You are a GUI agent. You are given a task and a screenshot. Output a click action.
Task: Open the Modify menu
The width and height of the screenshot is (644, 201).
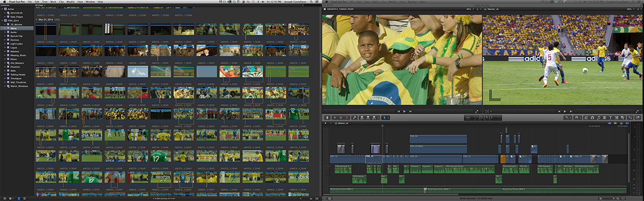pyautogui.click(x=70, y=2)
